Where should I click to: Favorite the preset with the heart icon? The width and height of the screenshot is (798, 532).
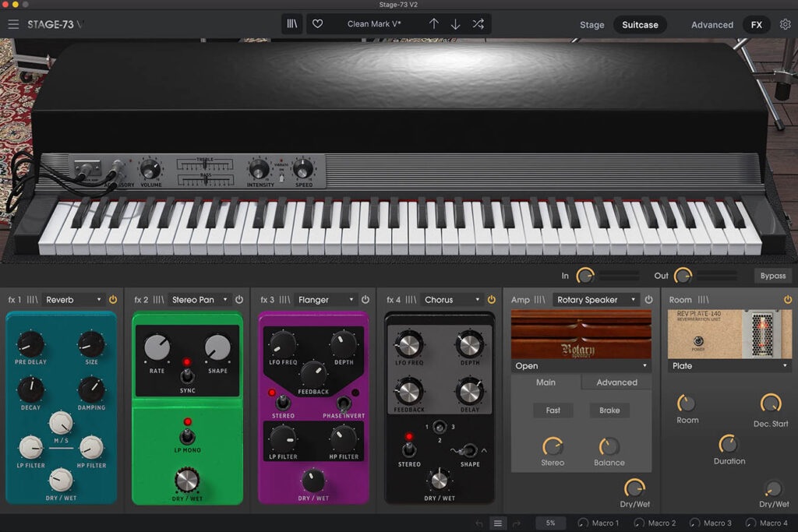click(x=318, y=24)
